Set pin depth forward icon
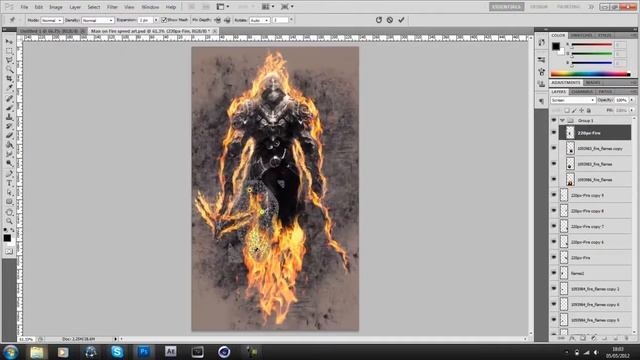Screen dimensions: 640x360 tap(218, 20)
